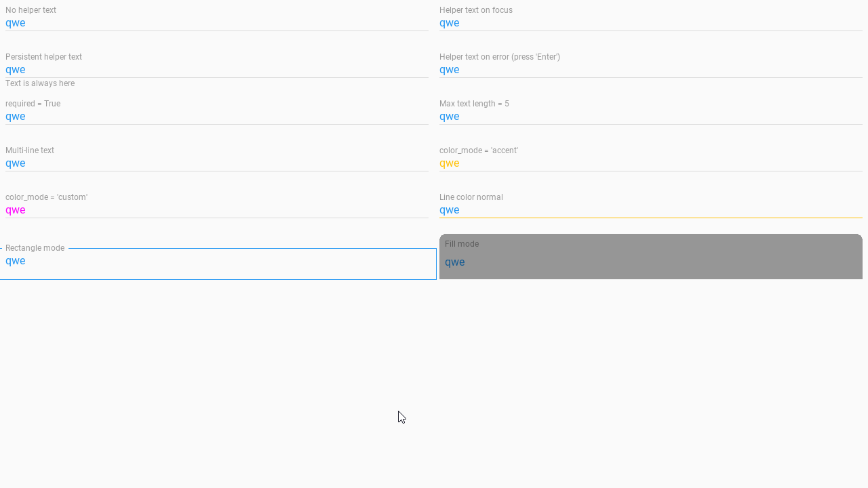The height and width of the screenshot is (488, 868).
Task: Click into the 'Multi-line text' field
Action: 203,163
